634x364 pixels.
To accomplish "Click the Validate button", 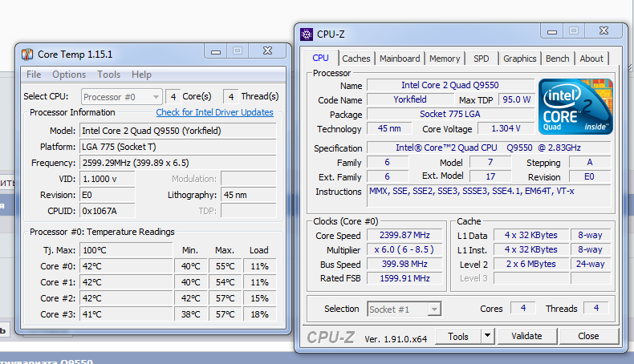I will click(x=526, y=336).
